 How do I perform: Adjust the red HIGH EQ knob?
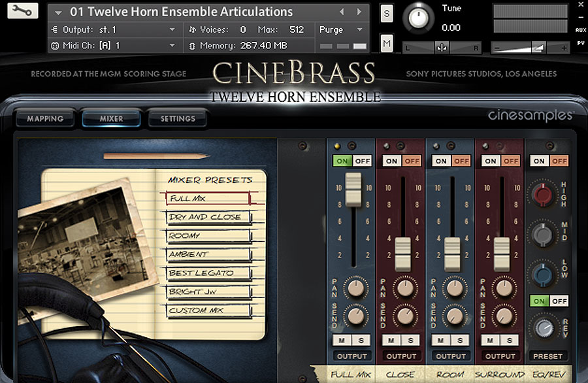(542, 194)
